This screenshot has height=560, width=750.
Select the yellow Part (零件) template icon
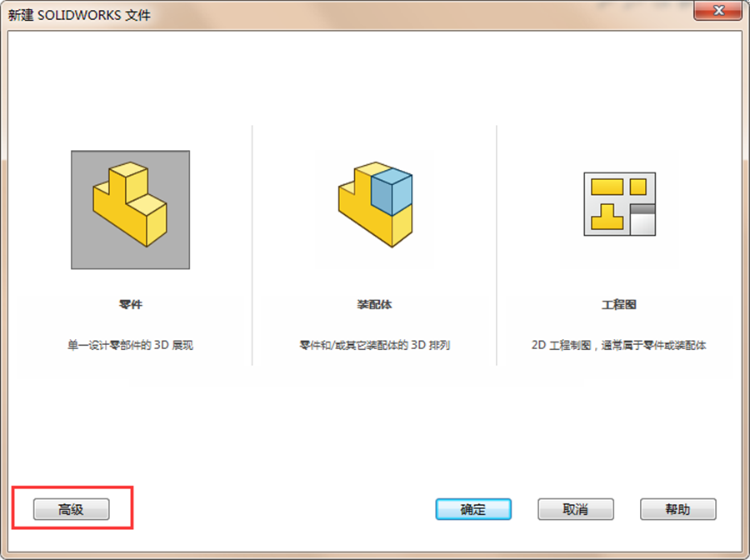click(130, 209)
